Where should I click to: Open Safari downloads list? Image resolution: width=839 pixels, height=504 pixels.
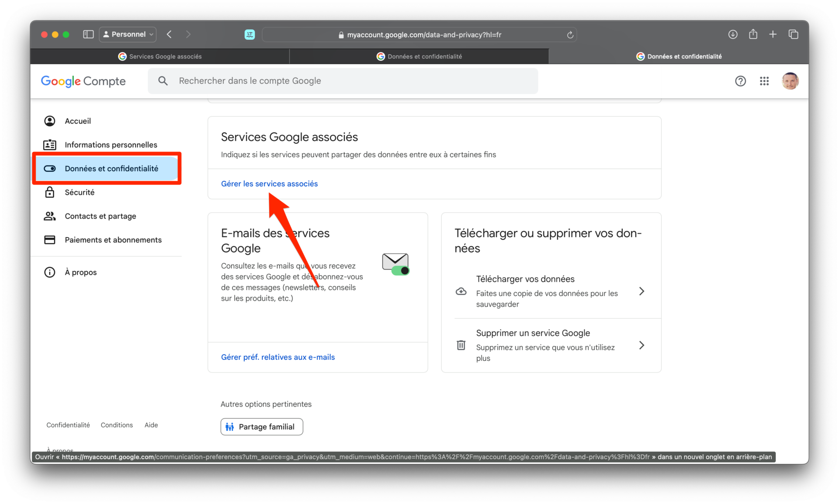[733, 34]
